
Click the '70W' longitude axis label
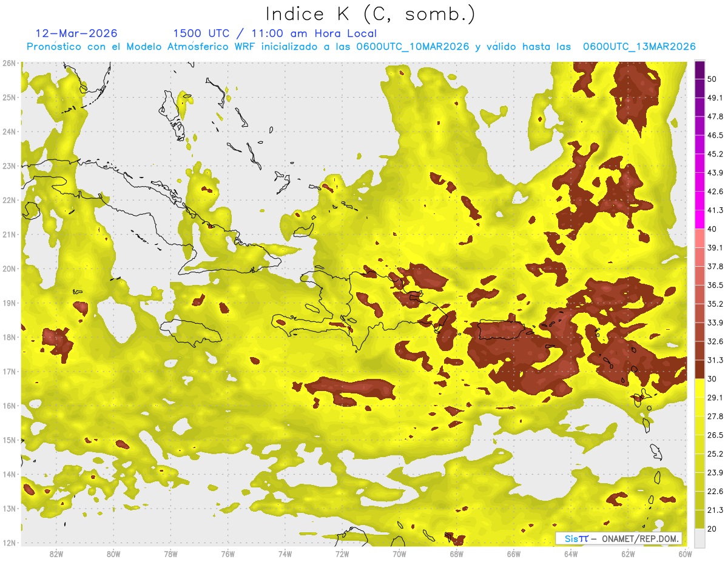[399, 554]
